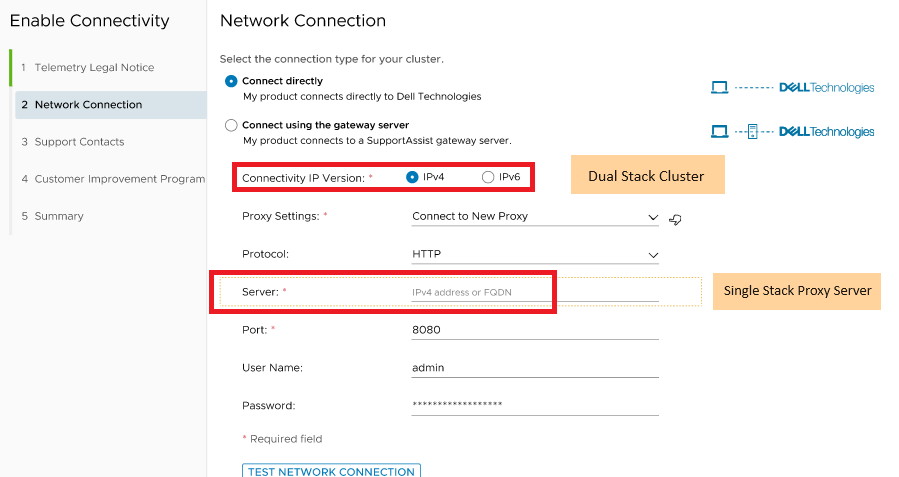The height and width of the screenshot is (477, 899).
Task: Choose Connect using the gateway server option
Action: (232, 125)
